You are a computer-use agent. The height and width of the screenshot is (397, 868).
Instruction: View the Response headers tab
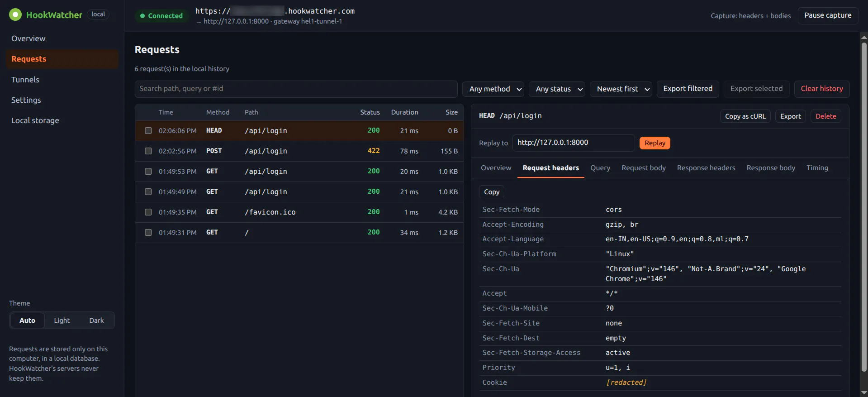[x=706, y=168]
